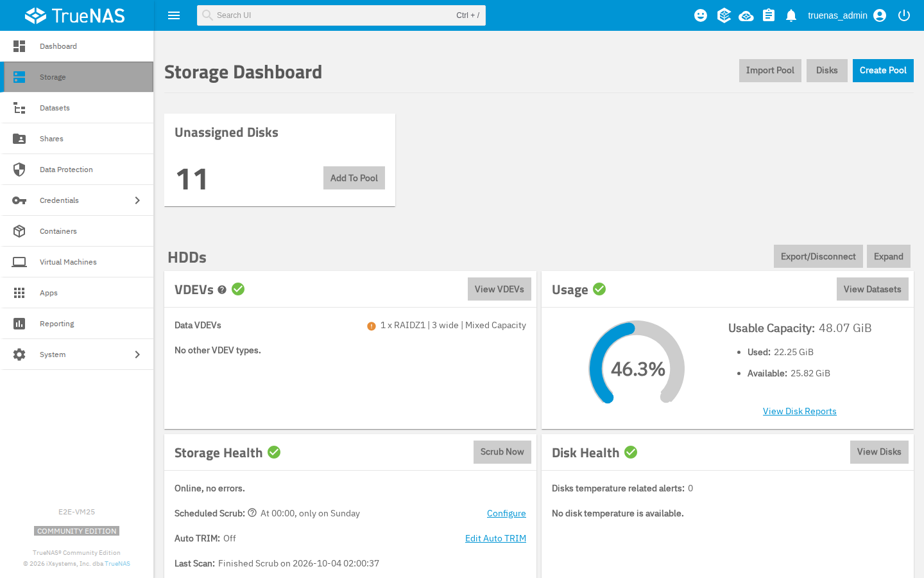Click the Scheduled Scrub help icon
Viewport: 924px width, 578px height.
point(252,512)
